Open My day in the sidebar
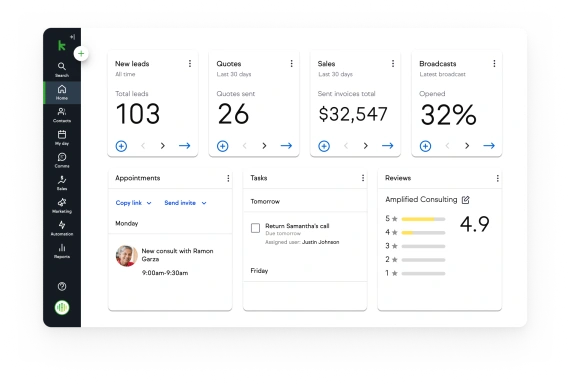The height and width of the screenshot is (385, 570). coord(62,138)
